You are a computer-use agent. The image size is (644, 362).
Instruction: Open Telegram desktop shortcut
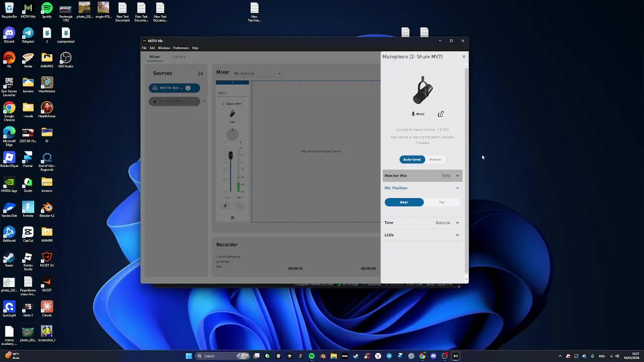point(28,36)
